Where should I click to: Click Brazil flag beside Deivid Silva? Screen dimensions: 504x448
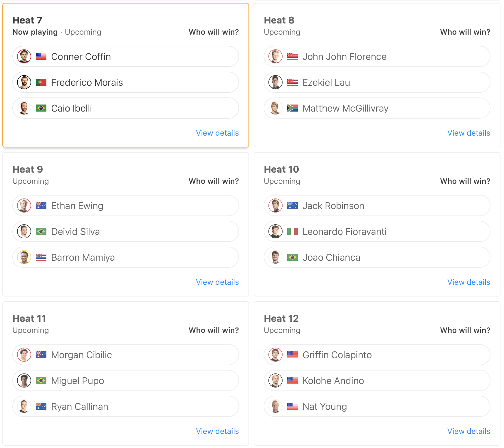[x=41, y=231]
